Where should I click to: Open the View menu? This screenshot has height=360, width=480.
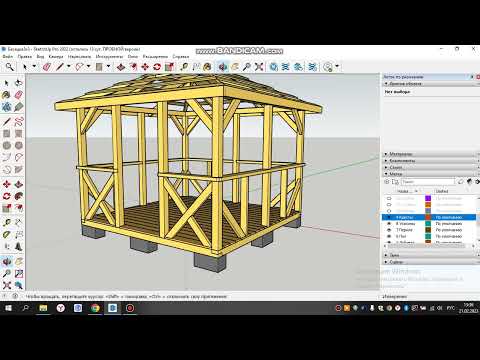pyautogui.click(x=40, y=57)
